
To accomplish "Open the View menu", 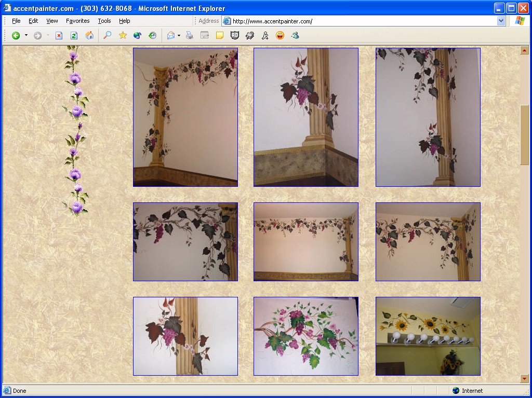I will click(x=52, y=21).
